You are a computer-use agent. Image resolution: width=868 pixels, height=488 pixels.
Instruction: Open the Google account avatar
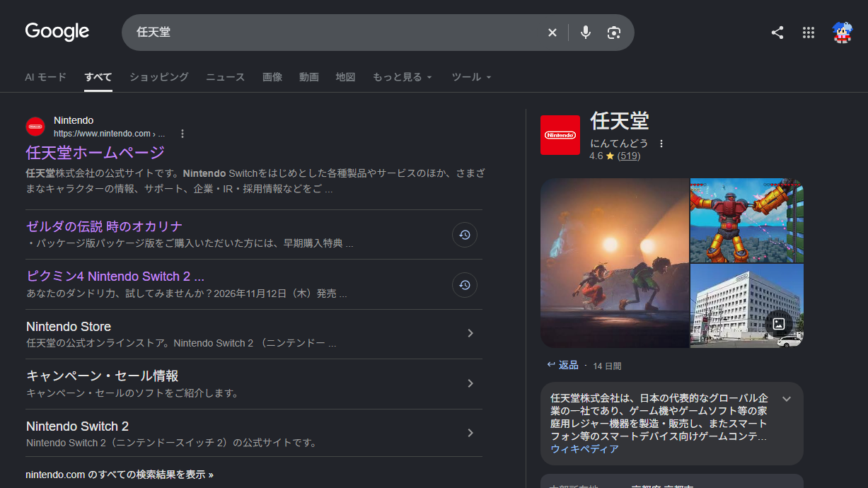click(842, 33)
